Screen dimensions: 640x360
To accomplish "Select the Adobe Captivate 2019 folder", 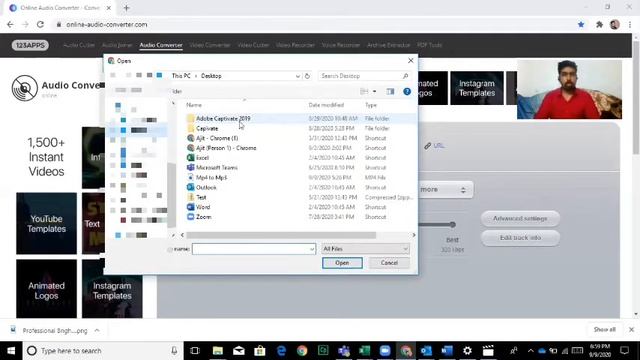I will 223,118.
